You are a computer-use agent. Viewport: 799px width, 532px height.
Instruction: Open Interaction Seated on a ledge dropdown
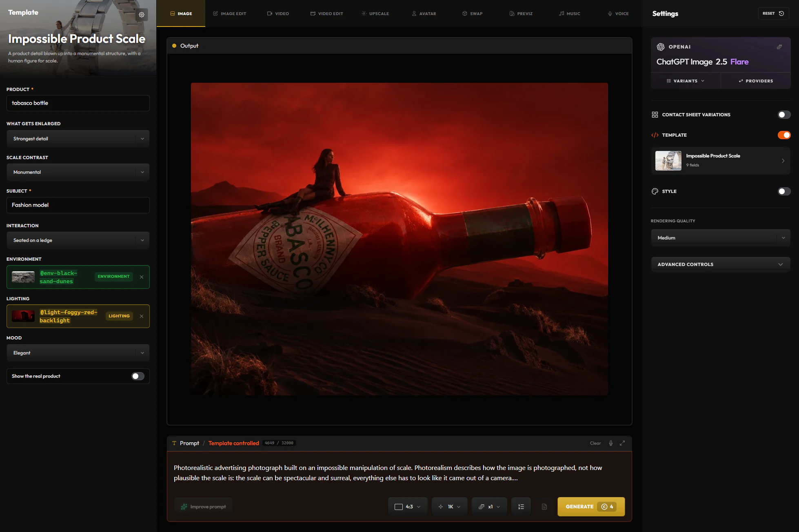(78, 240)
